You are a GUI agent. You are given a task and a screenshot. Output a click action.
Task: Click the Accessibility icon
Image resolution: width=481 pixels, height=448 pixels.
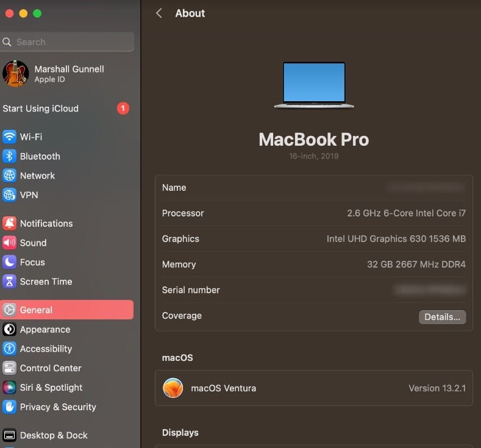click(x=10, y=349)
